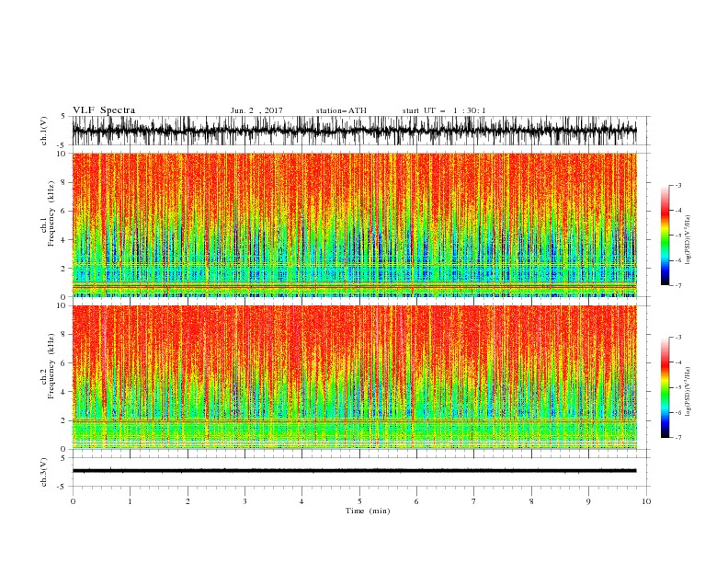This screenshot has width=728, height=563.
Task: Click the "ch.3(V)" waveform axis label
Action: click(x=44, y=472)
